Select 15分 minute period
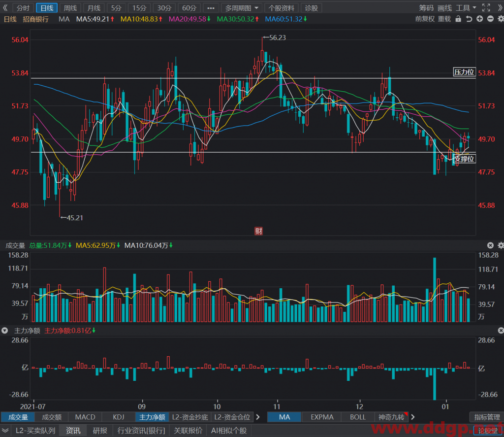Image resolution: width=504 pixels, height=437 pixels. [139, 8]
